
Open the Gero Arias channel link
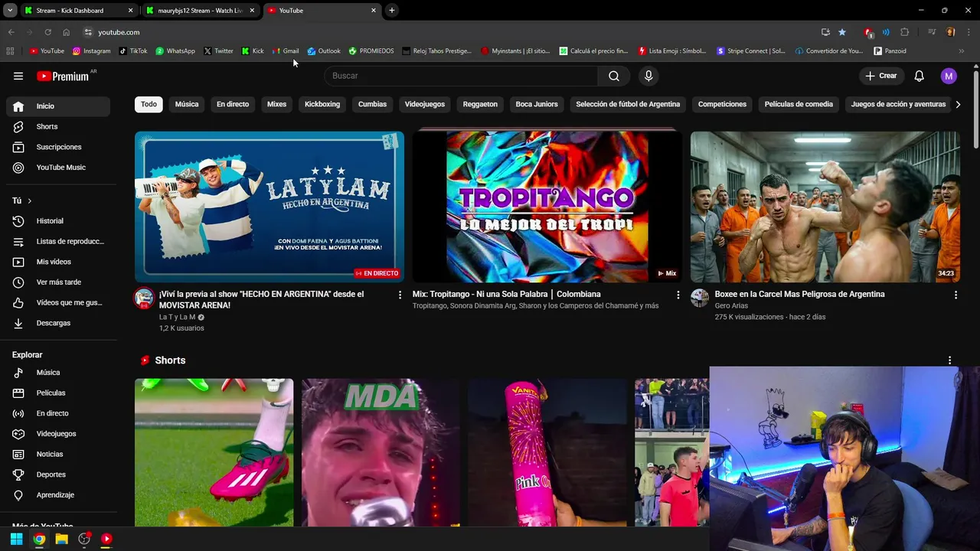731,305
